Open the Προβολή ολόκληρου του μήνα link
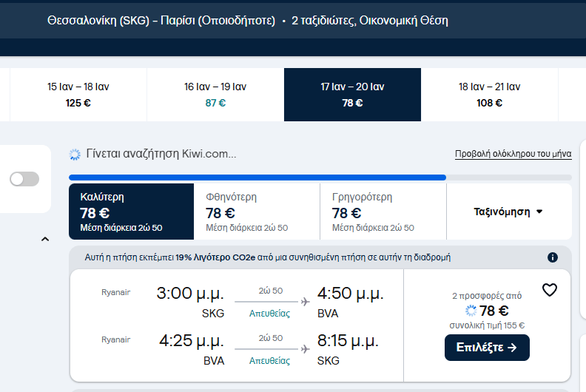This screenshot has width=586, height=392. pyautogui.click(x=513, y=155)
